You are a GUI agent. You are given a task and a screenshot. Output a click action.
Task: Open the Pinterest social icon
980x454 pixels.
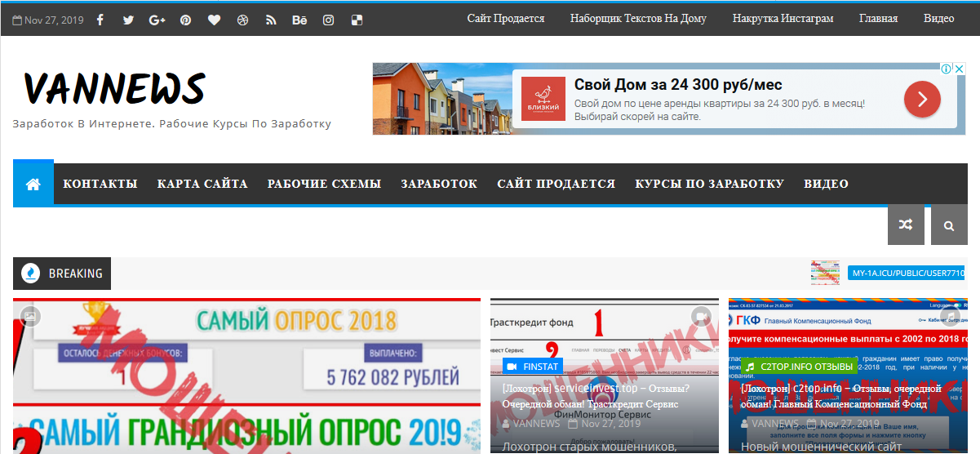(186, 20)
